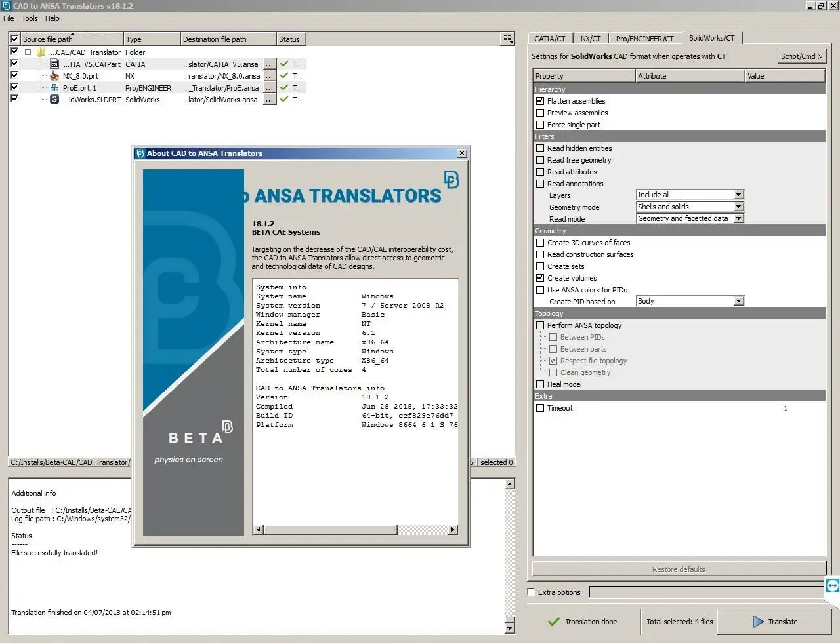840x644 pixels.
Task: Click the NX_8.0.prt file icon
Action: pos(54,76)
